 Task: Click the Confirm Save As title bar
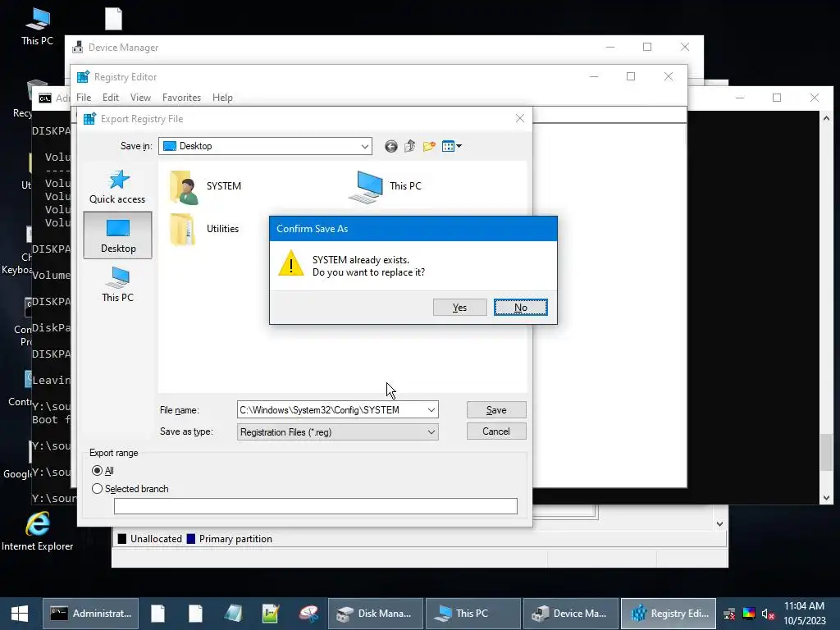click(x=413, y=229)
